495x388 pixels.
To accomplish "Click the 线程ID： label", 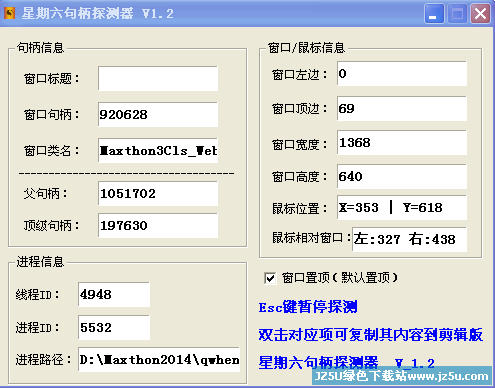I will point(38,295).
